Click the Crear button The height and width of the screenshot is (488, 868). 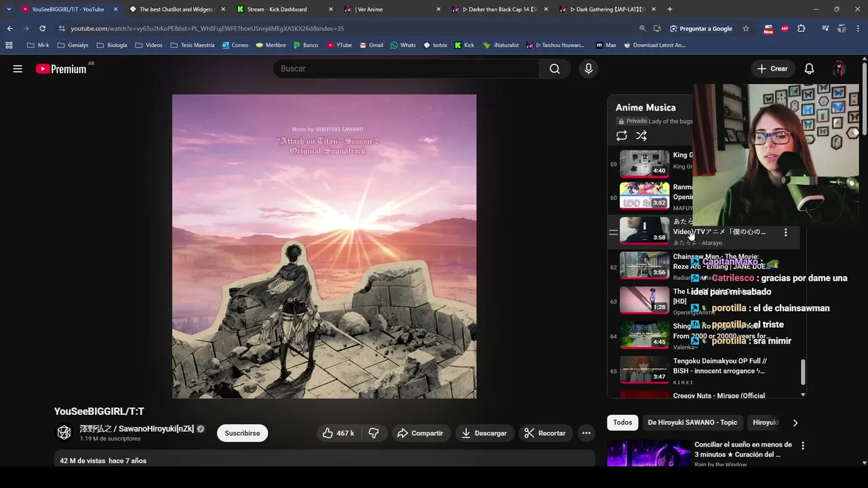(772, 68)
